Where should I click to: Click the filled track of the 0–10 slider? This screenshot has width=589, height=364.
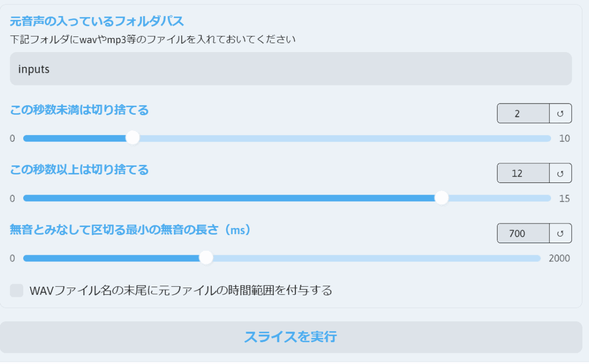coord(74,138)
